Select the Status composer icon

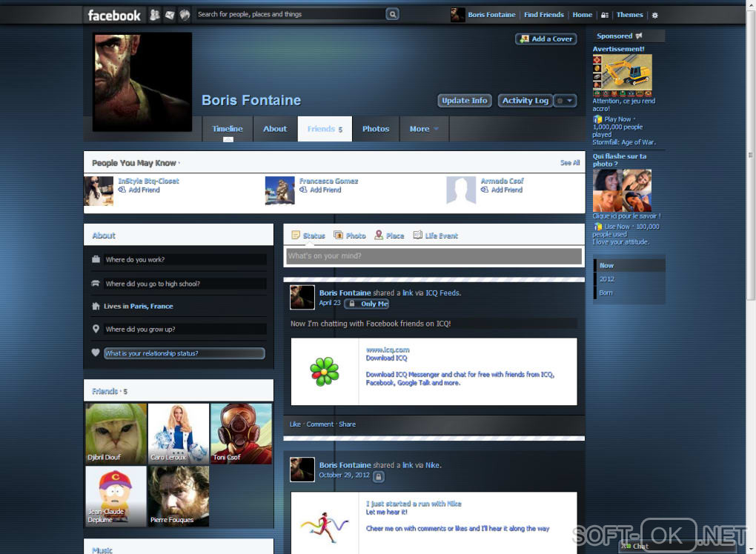pos(296,235)
